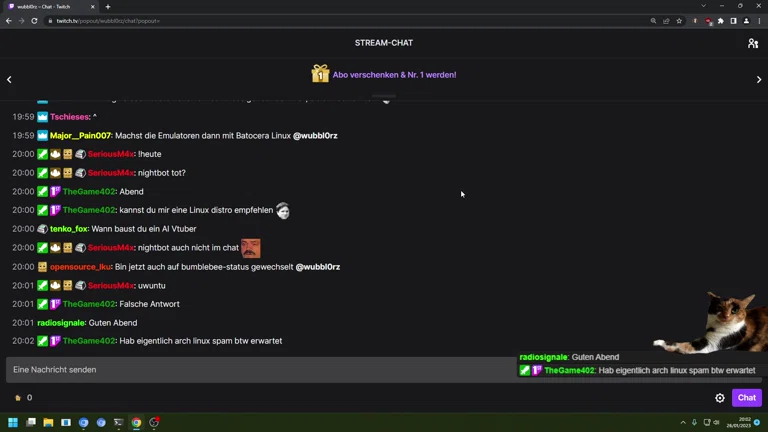
Task: Click the gift box subscription icon
Action: [320, 74]
